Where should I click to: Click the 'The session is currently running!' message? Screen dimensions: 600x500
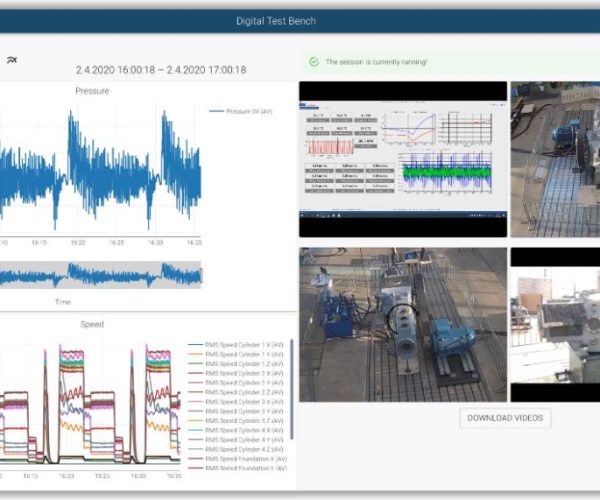(x=376, y=62)
